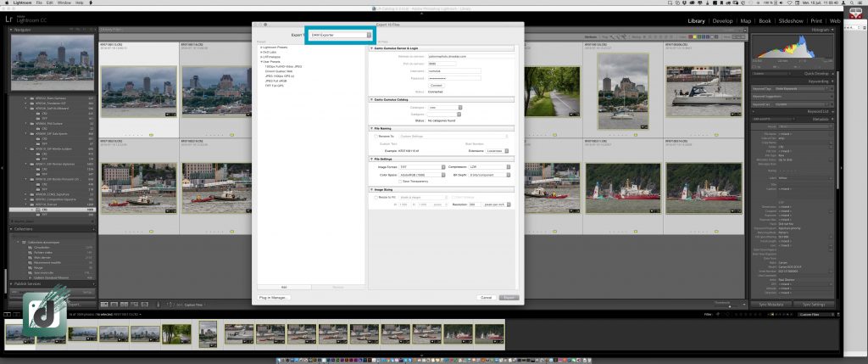868x364 pixels.
Task: Select the sailboat photo in grid
Action: 703,92
